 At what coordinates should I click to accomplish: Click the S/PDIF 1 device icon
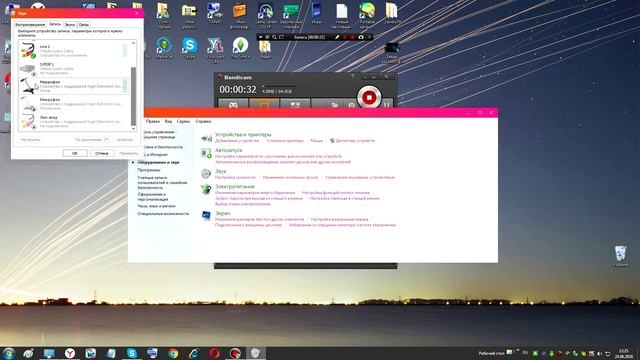[28, 69]
